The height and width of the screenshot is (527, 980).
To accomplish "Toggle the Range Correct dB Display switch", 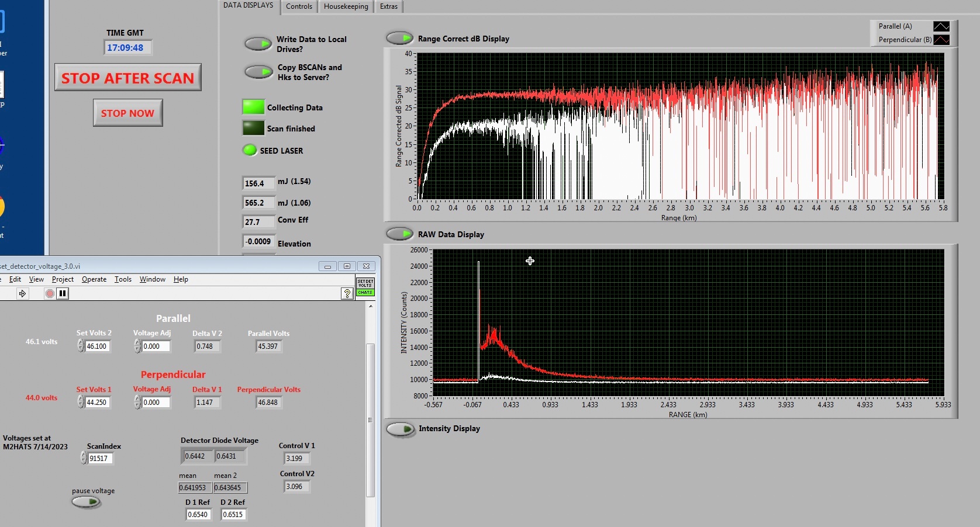I will coord(400,39).
